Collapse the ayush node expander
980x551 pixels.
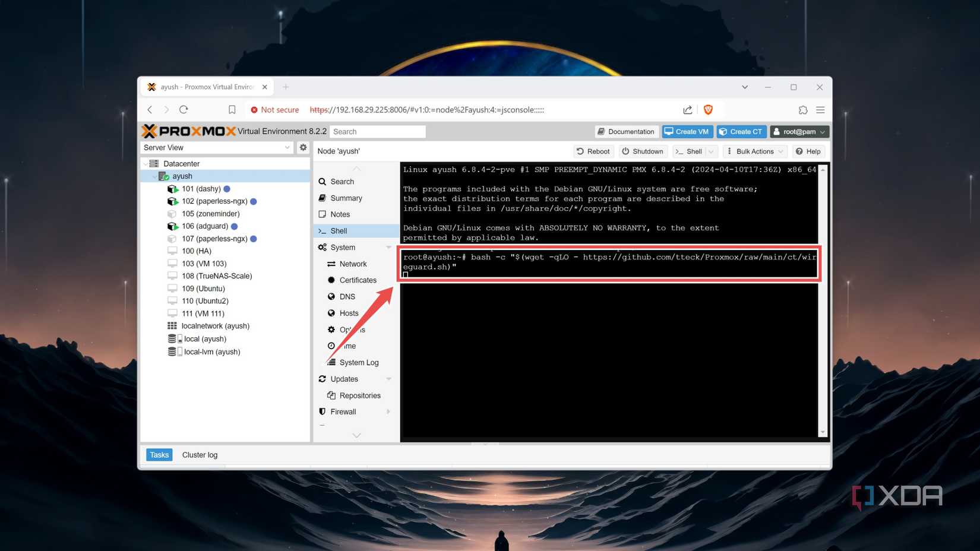(x=154, y=176)
